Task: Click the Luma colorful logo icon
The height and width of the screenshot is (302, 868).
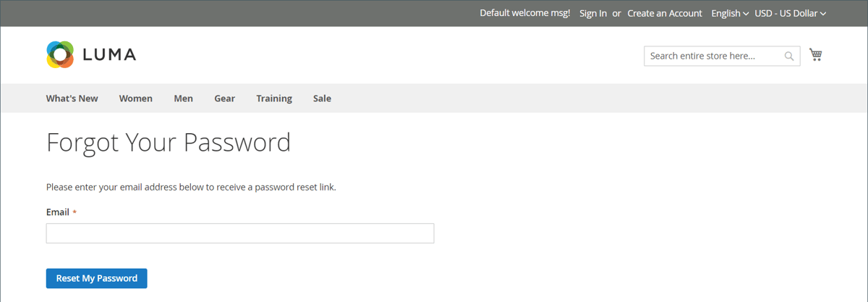Action: [60, 54]
